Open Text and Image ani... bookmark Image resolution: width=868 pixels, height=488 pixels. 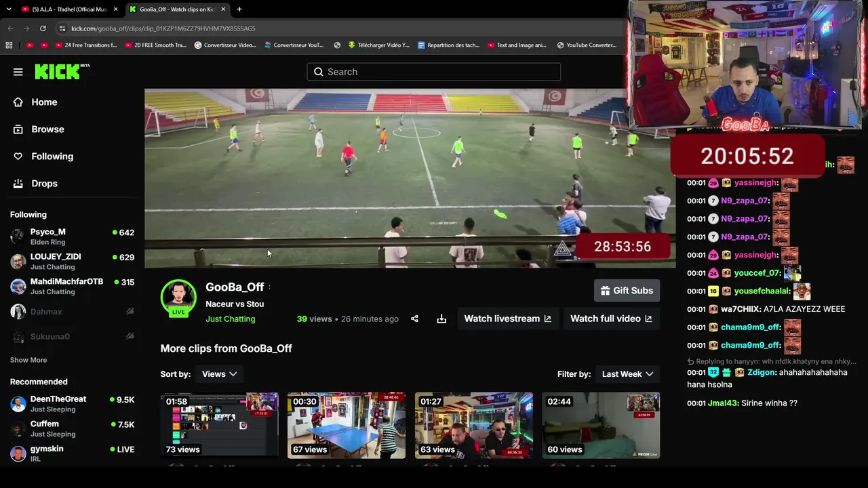click(517, 45)
